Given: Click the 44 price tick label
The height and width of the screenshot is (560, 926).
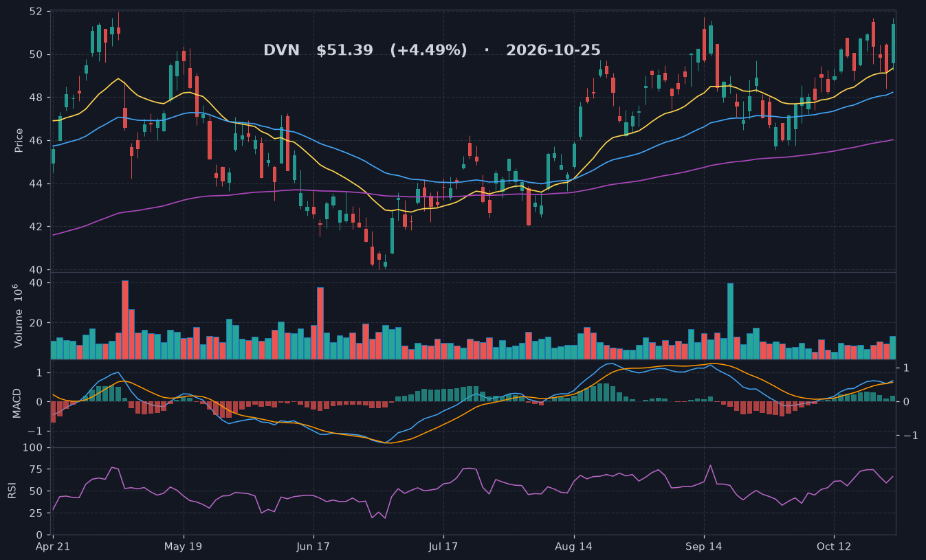Looking at the screenshot, I should pyautogui.click(x=36, y=184).
